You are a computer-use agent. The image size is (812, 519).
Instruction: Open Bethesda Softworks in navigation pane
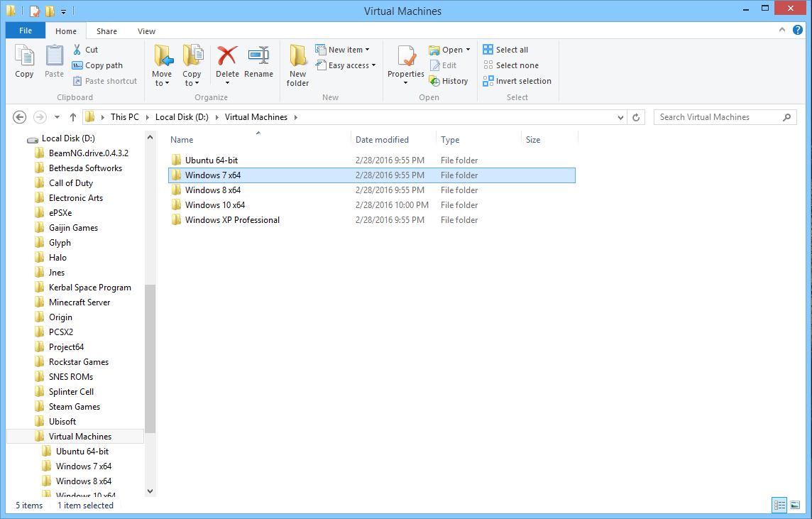pos(85,168)
